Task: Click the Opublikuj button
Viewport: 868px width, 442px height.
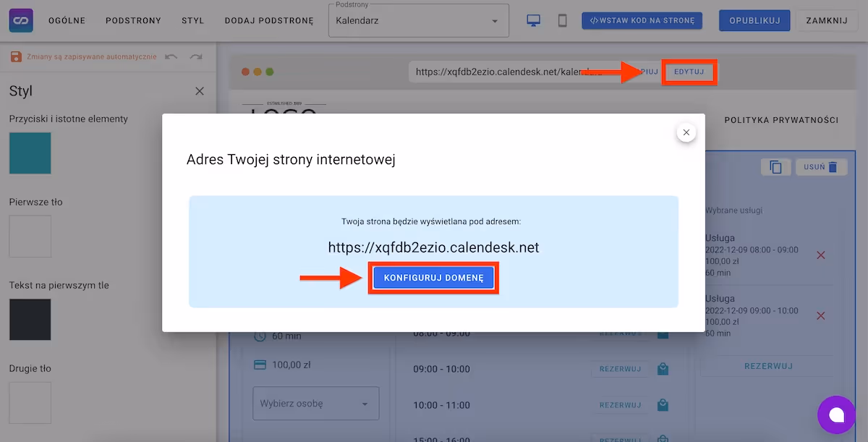Action: click(754, 20)
